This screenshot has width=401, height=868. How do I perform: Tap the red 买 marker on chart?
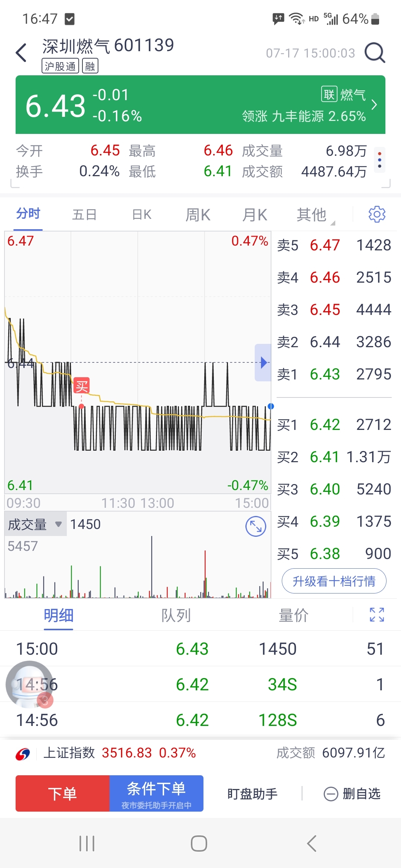pyautogui.click(x=82, y=386)
